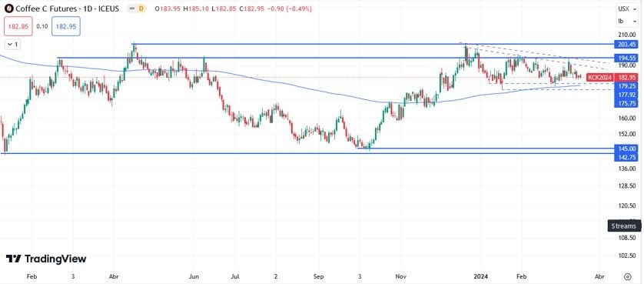The image size is (644, 284).
Task: Select the 142.75 support line label
Action: (626, 157)
